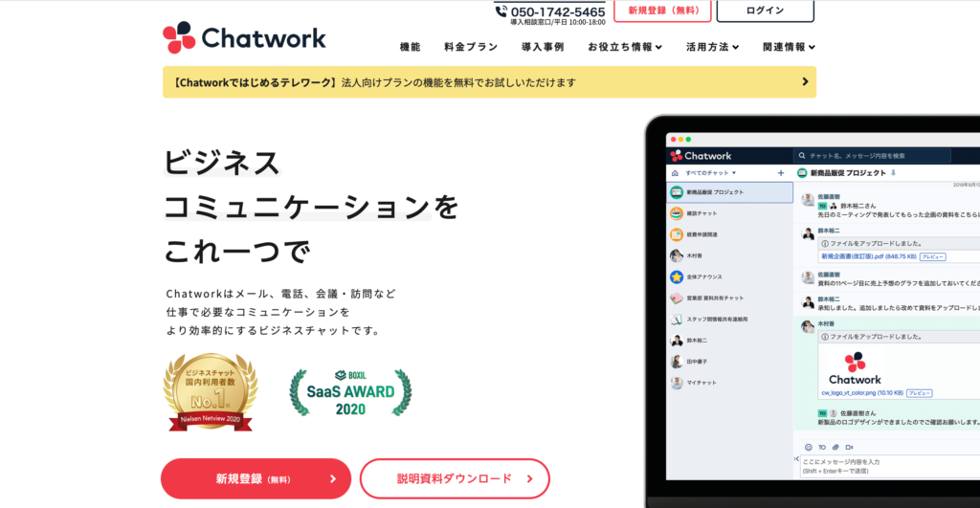
Task: Expand the 活用方法 dropdown menu
Action: (712, 47)
